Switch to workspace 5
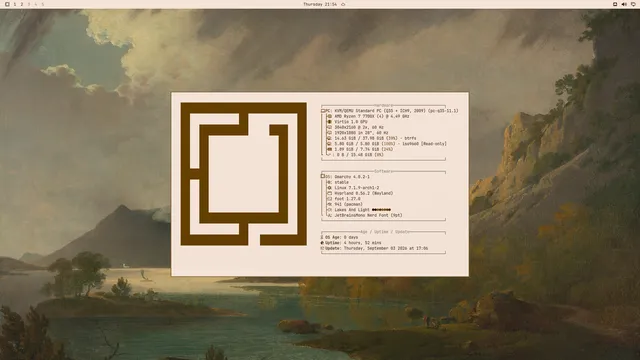The image size is (640, 360). click(43, 4)
